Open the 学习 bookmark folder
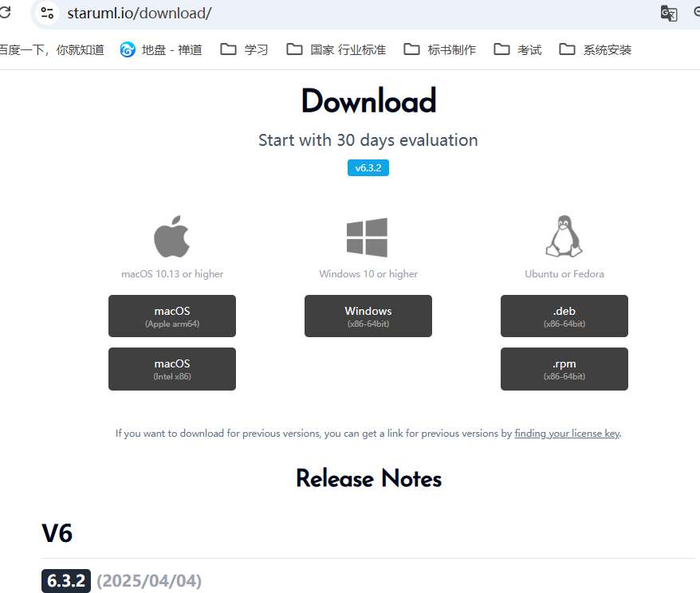This screenshot has height=593, width=700. 244,49
